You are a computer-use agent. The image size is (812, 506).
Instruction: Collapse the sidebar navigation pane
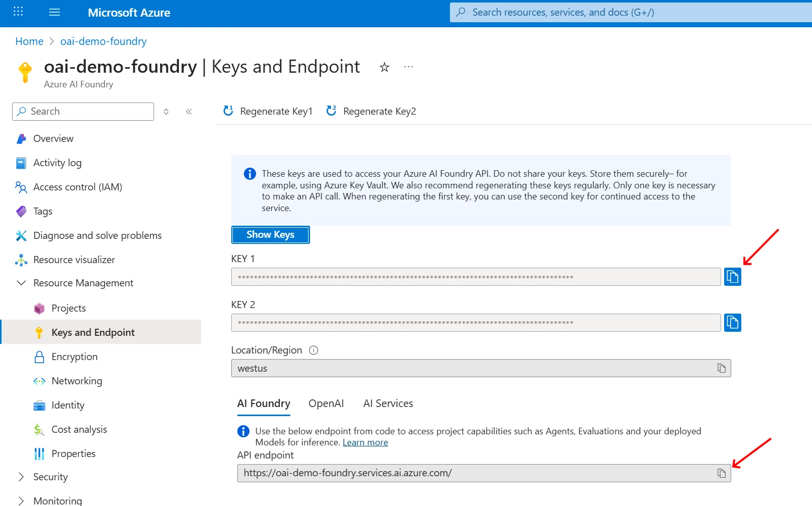coord(189,112)
